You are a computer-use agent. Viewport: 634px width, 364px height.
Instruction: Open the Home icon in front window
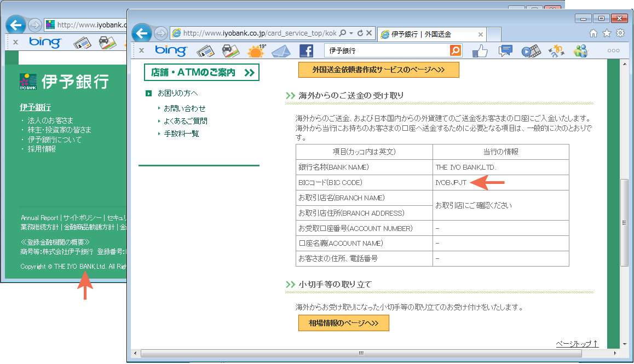(x=593, y=33)
